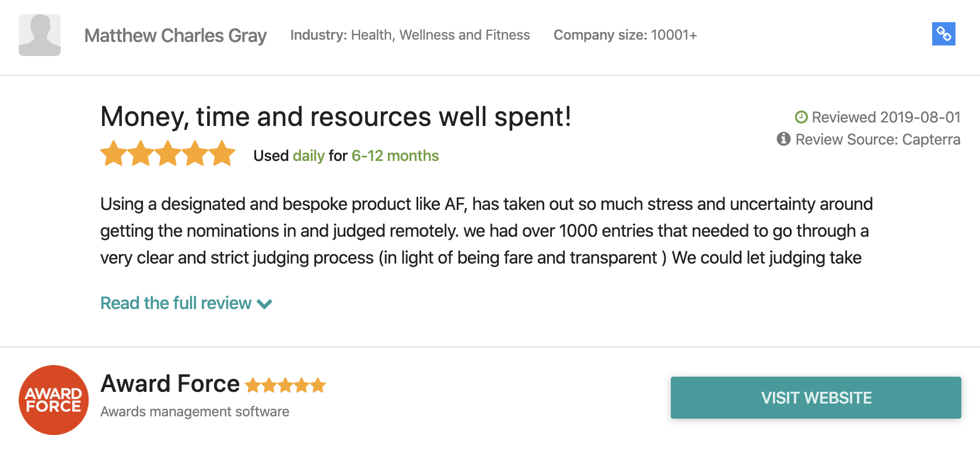
Task: Expand the review using the chevron arrow
Action: (265, 304)
